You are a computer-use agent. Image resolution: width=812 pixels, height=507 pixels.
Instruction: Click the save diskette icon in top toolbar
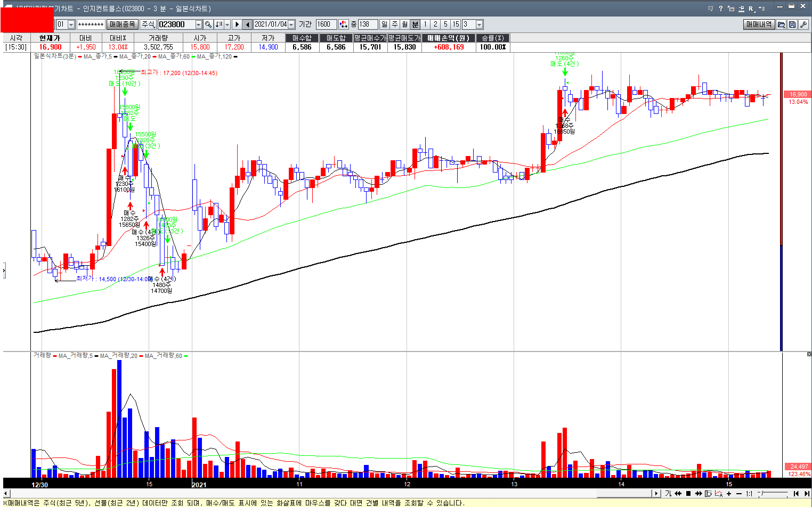792,24
